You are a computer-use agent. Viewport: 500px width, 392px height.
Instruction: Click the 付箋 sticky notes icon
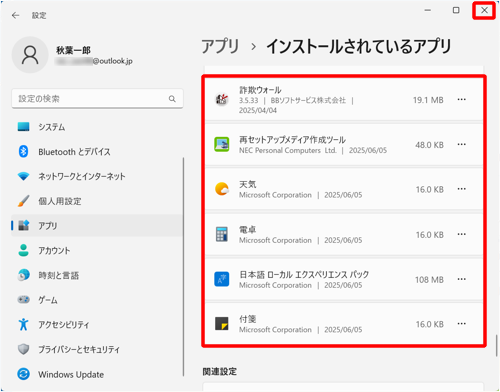click(222, 324)
